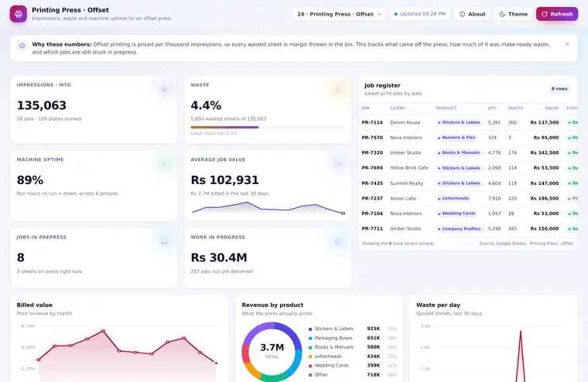Click the Work in Progress clock icon
This screenshot has height=382, width=588.
pyautogui.click(x=338, y=241)
